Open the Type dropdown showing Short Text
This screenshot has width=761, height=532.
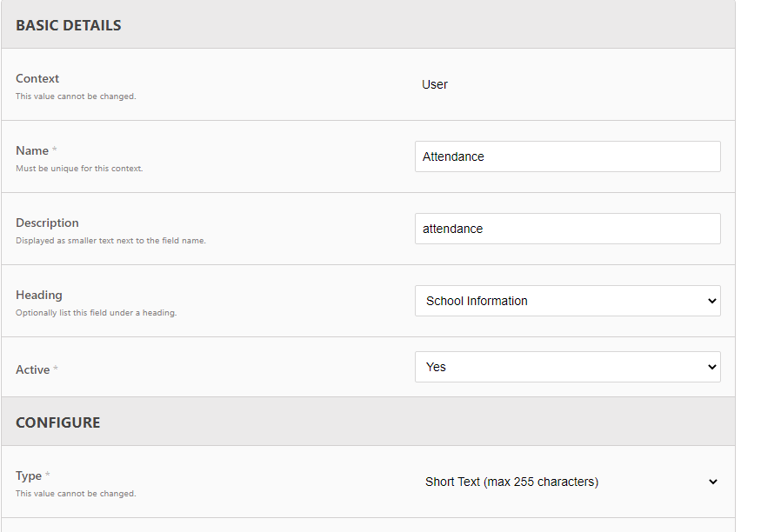567,482
